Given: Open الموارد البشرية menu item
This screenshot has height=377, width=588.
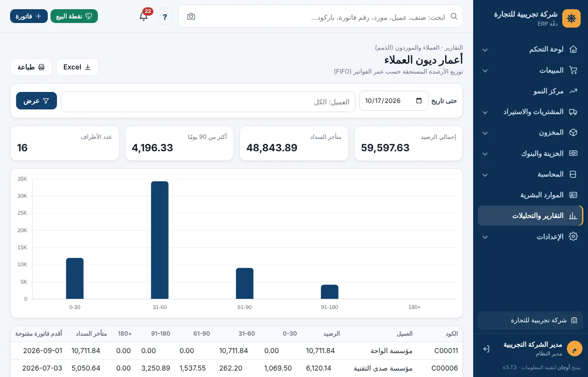Looking at the screenshot, I should (531, 195).
